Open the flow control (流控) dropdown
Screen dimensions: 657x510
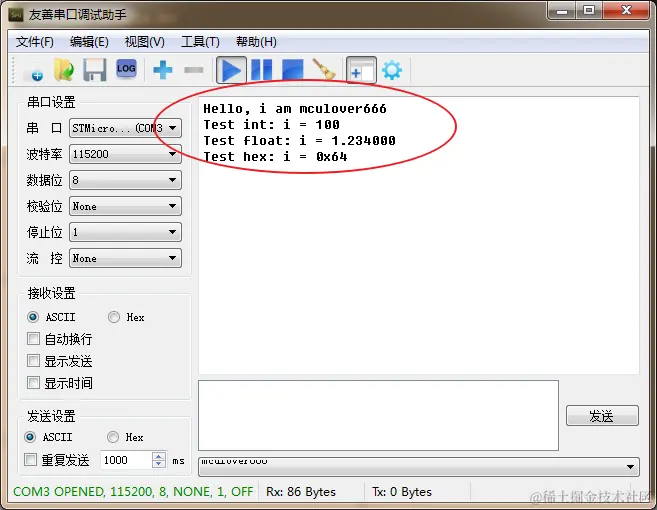click(x=125, y=258)
